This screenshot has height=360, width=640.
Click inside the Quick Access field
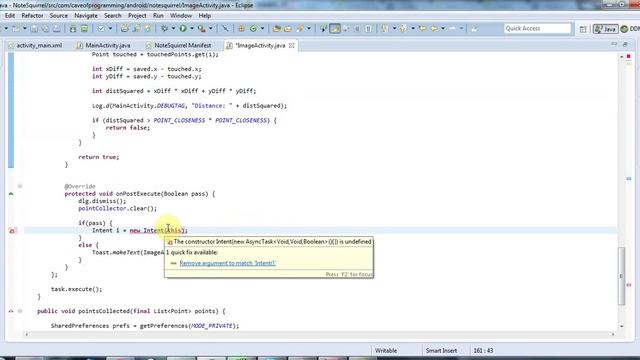537,29
